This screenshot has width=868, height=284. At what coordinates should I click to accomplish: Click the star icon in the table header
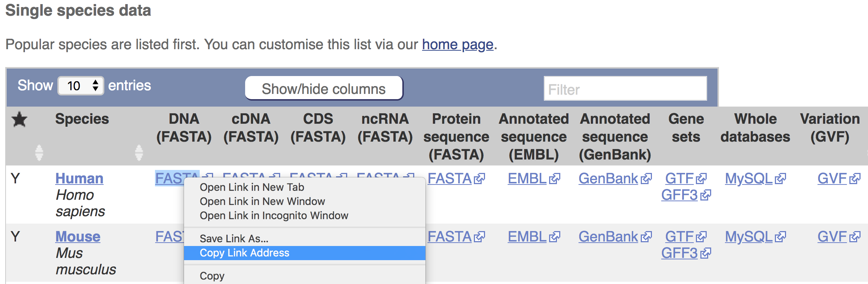[x=18, y=119]
